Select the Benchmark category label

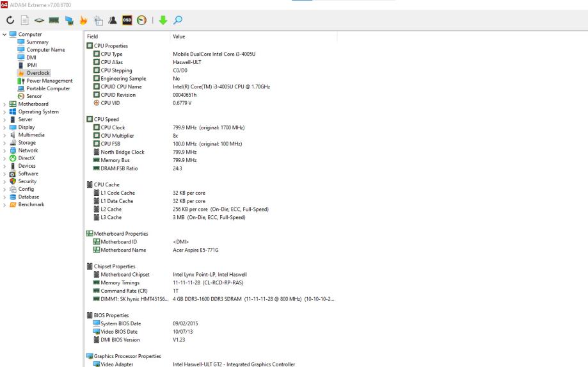[31, 204]
